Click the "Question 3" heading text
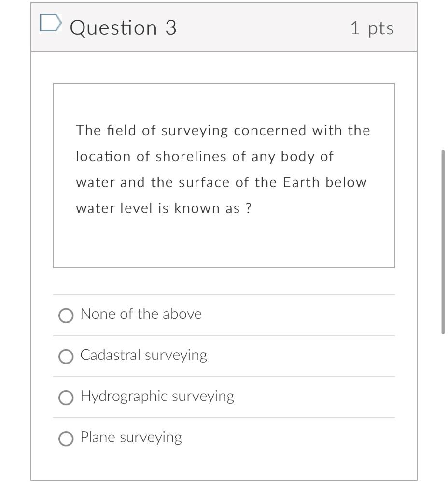Image resolution: width=448 pixels, height=494 pixels. 122,27
